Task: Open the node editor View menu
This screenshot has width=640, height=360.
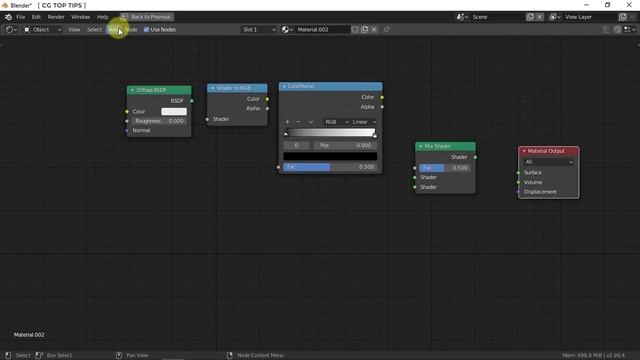Action: point(74,30)
